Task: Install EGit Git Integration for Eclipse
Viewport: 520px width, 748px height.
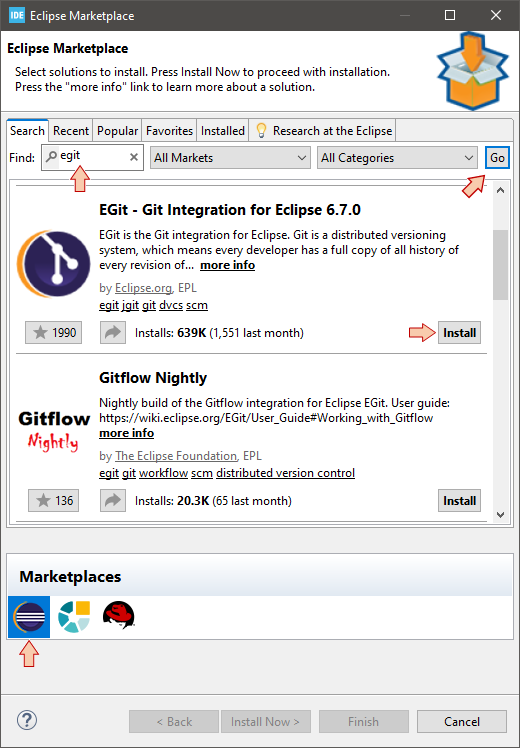Action: [x=459, y=332]
